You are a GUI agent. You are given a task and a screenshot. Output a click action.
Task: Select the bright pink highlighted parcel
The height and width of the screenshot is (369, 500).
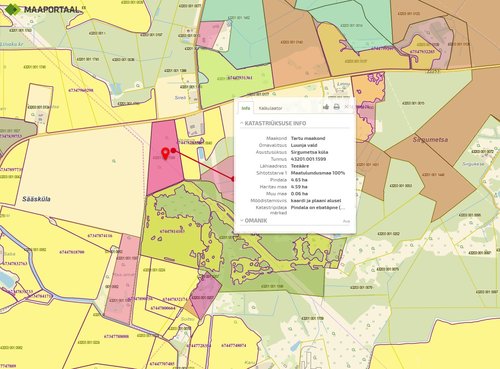(165, 157)
